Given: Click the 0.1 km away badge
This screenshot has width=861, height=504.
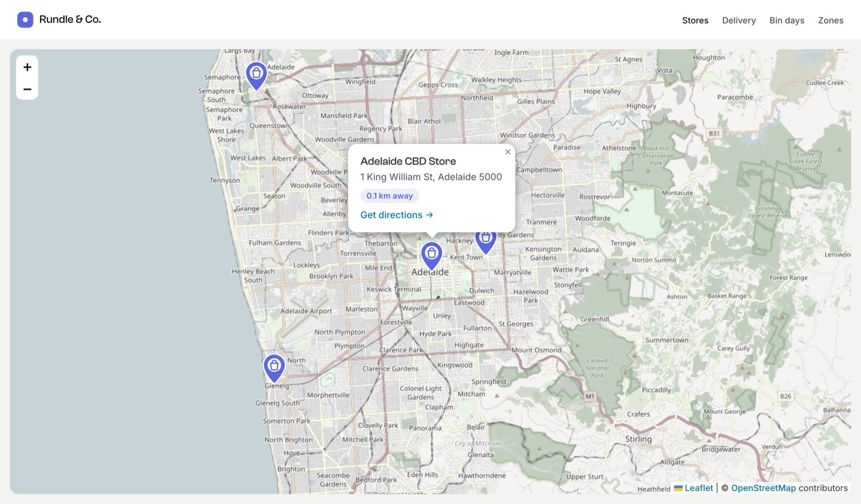Looking at the screenshot, I should pos(389,196).
